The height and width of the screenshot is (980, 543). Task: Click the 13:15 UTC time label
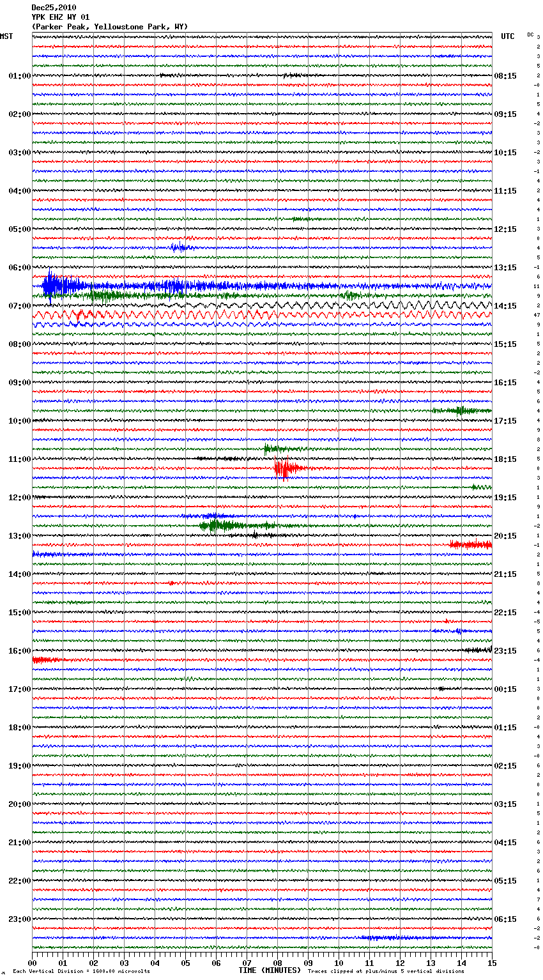tap(505, 268)
